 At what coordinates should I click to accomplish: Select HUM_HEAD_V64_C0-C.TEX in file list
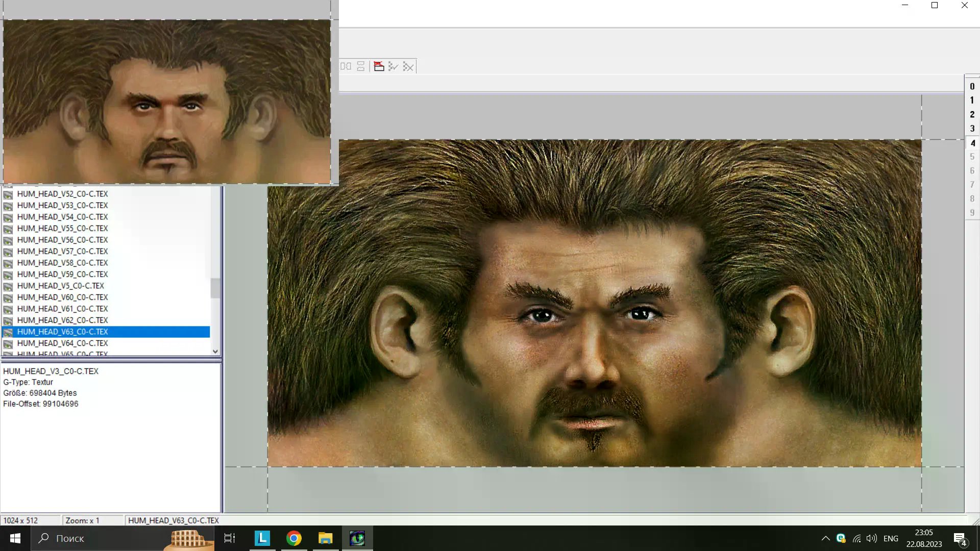pyautogui.click(x=62, y=343)
